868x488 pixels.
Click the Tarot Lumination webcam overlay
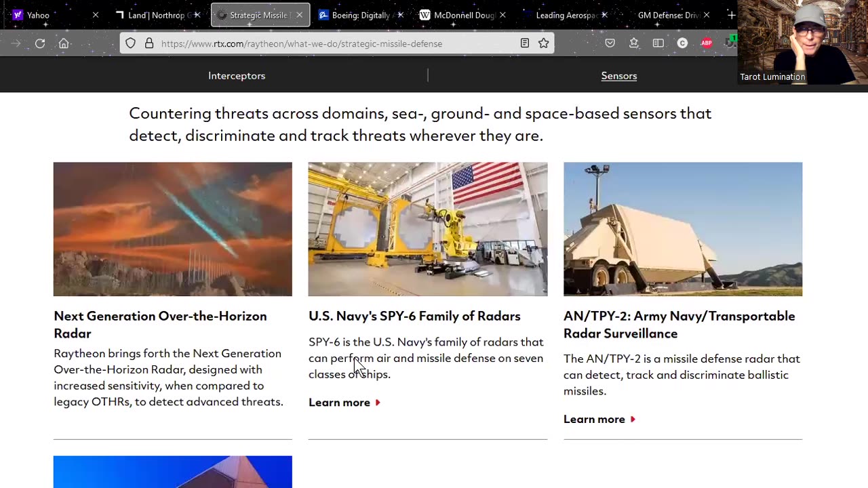tap(803, 42)
